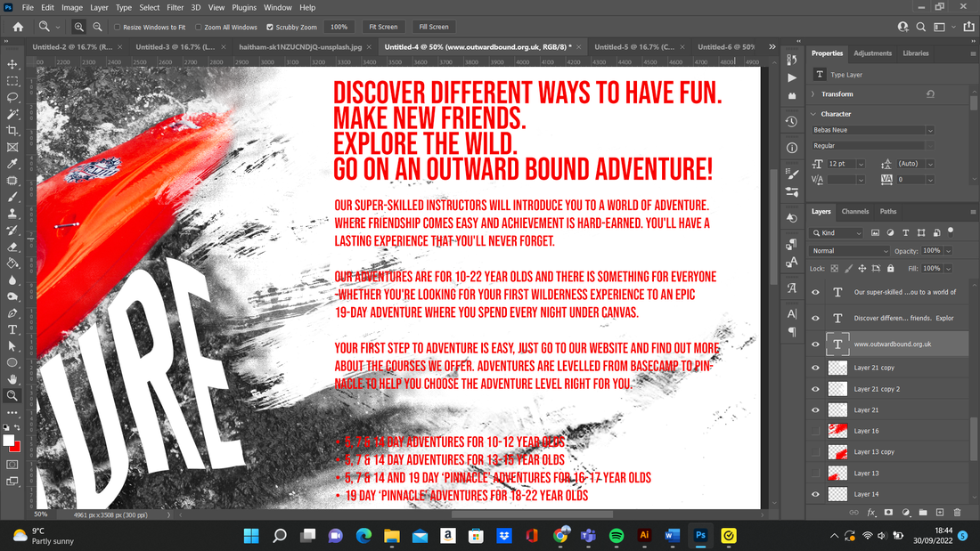Collapse the Character section
The height and width of the screenshot is (551, 980).
point(813,114)
